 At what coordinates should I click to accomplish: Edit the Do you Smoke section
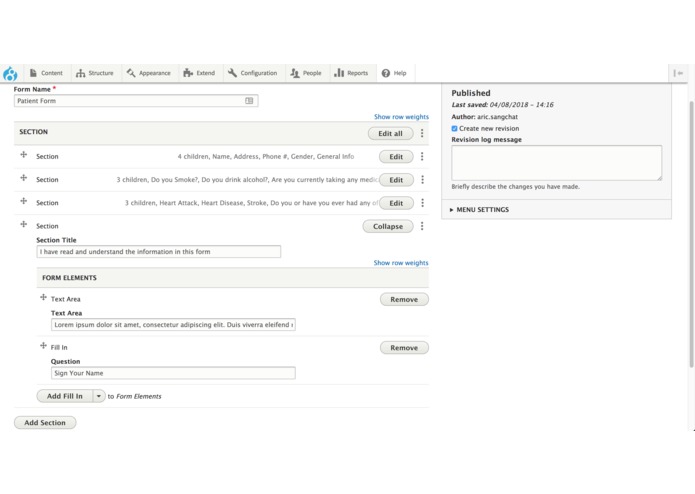pos(396,180)
